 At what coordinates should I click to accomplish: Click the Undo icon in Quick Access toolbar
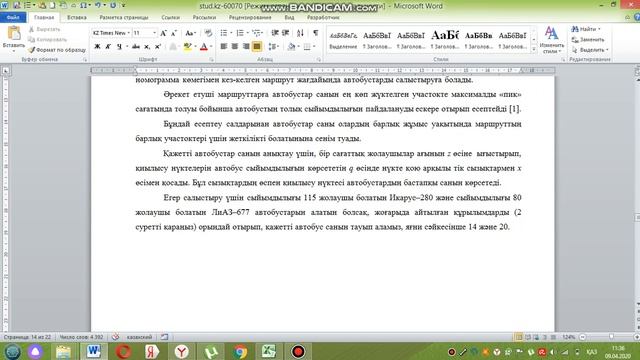click(98, 5)
